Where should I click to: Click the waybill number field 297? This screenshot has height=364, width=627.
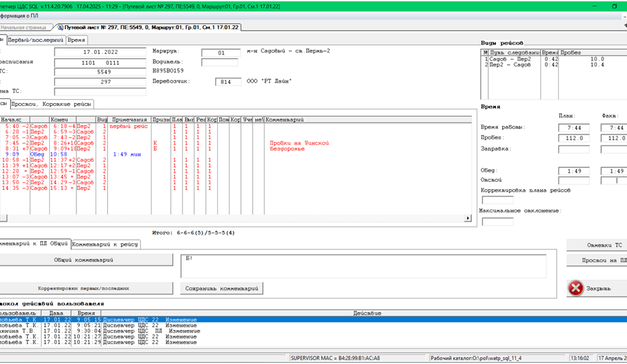(100, 81)
